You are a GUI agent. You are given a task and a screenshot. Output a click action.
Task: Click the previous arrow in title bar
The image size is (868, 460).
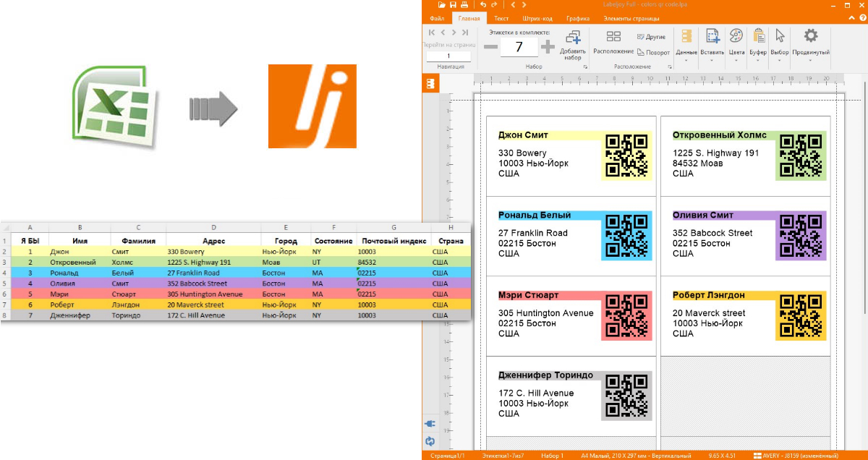click(x=512, y=5)
